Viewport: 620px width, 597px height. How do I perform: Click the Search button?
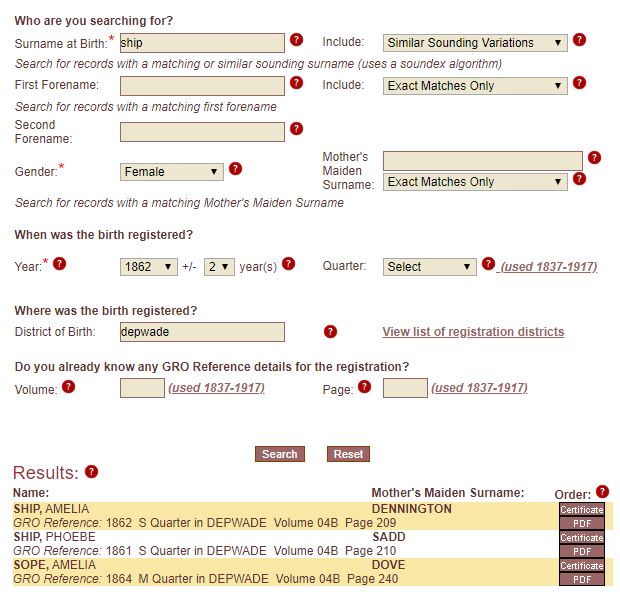click(280, 454)
